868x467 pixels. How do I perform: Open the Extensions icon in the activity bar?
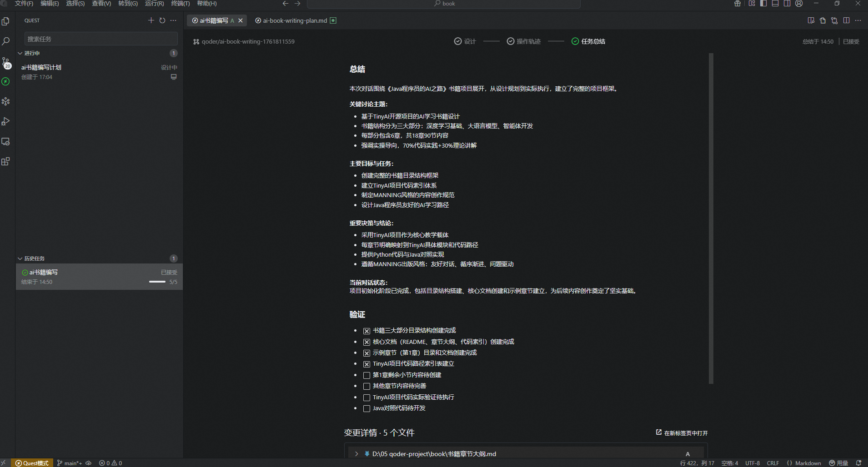click(x=6, y=161)
